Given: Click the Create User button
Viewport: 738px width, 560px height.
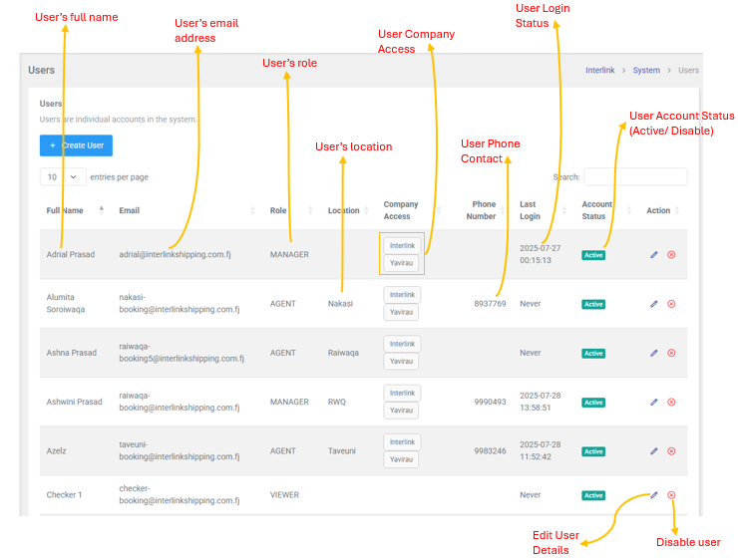Looking at the screenshot, I should [76, 145].
